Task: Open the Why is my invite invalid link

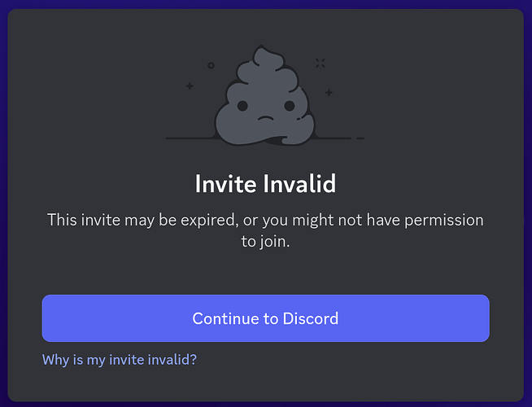Action: point(120,360)
